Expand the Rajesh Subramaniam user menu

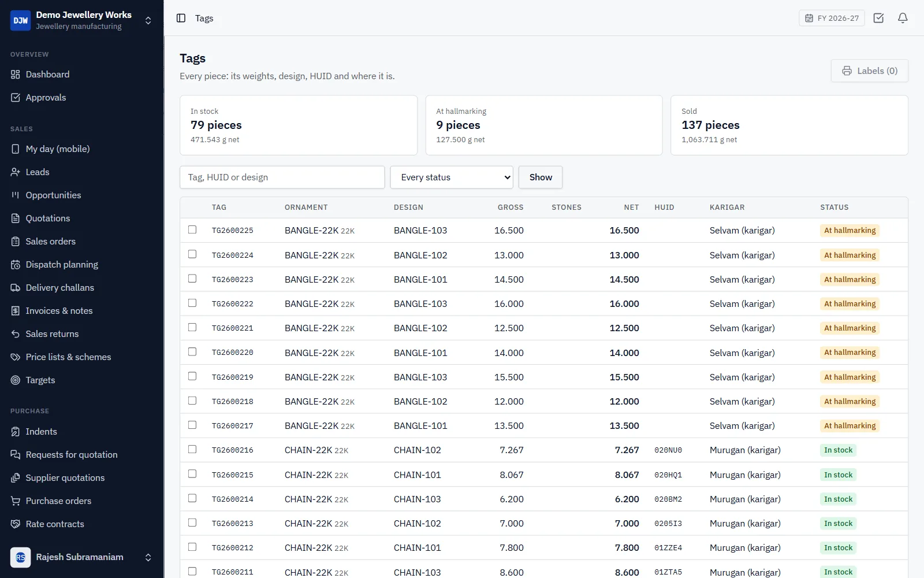pyautogui.click(x=148, y=557)
